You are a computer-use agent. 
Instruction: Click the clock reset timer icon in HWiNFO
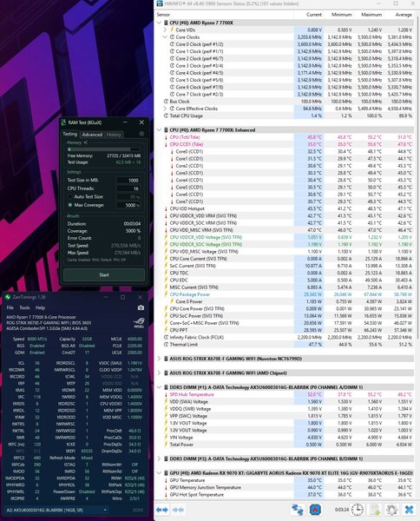point(358,510)
